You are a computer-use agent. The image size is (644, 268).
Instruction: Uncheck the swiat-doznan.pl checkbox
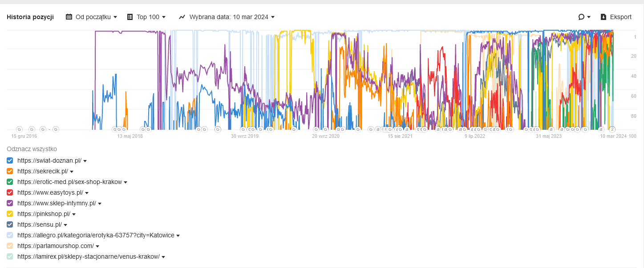pos(10,160)
